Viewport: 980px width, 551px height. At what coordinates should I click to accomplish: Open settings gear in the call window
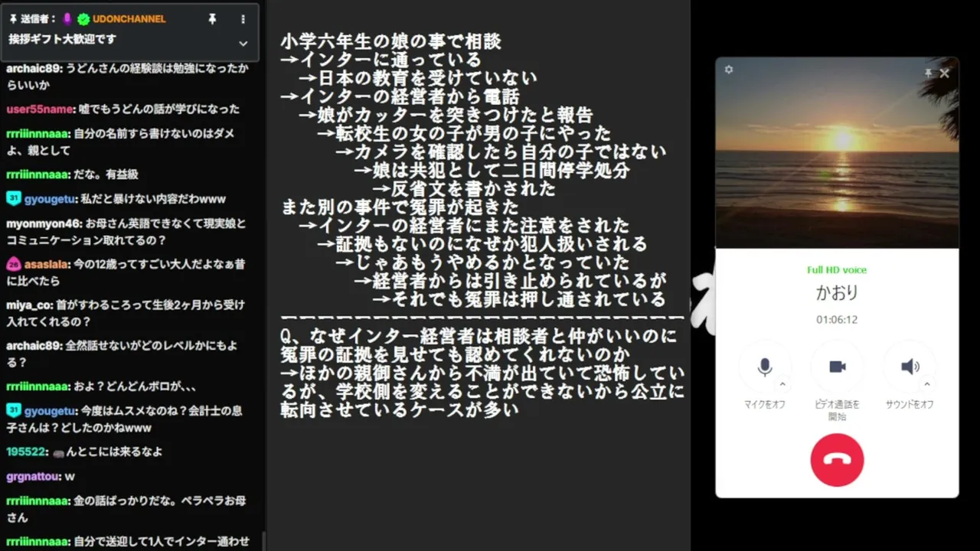click(x=729, y=70)
